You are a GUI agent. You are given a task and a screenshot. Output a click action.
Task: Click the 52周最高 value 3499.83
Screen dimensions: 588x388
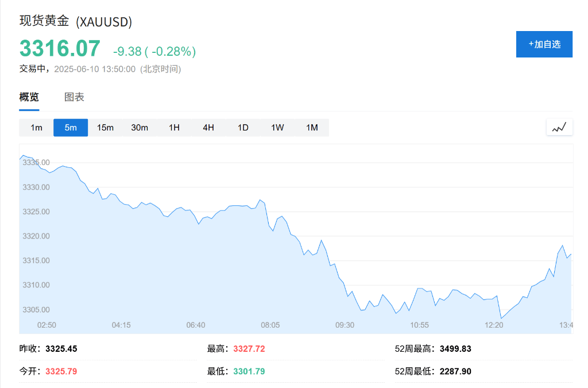pyautogui.click(x=455, y=348)
